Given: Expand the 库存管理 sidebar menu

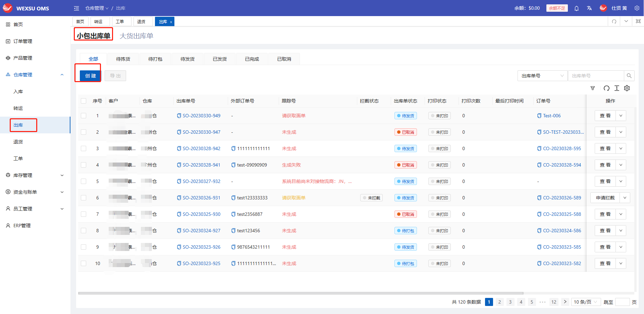Looking at the screenshot, I should click(62, 175).
